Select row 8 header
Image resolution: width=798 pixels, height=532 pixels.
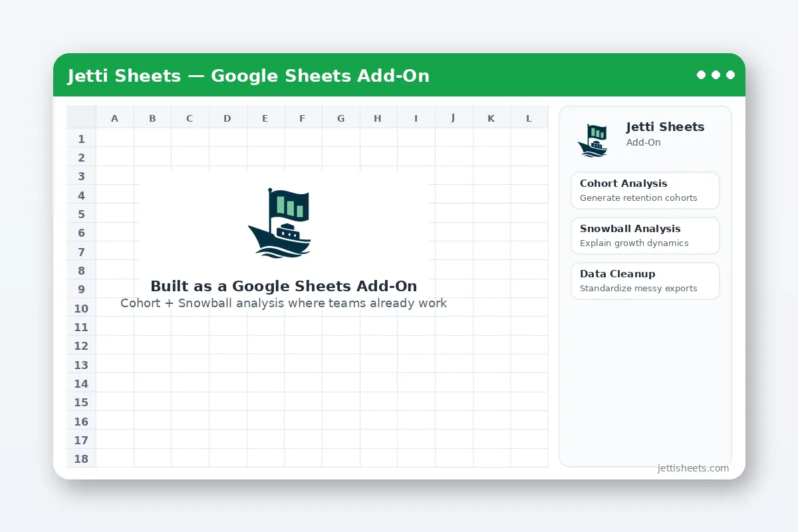click(81, 271)
